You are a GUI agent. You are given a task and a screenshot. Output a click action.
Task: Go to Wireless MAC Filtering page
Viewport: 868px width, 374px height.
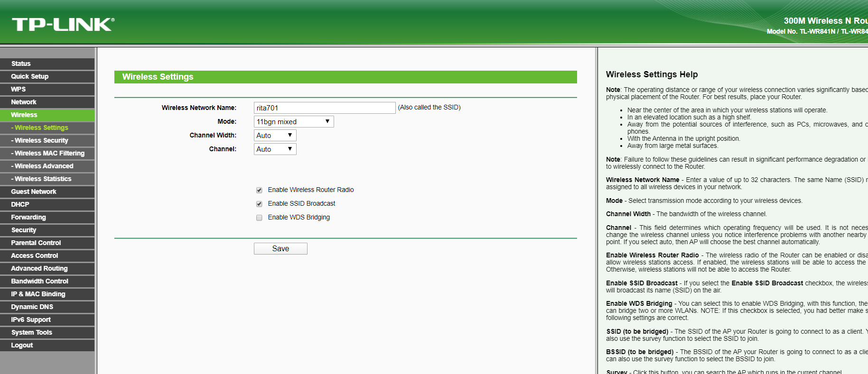click(x=47, y=153)
